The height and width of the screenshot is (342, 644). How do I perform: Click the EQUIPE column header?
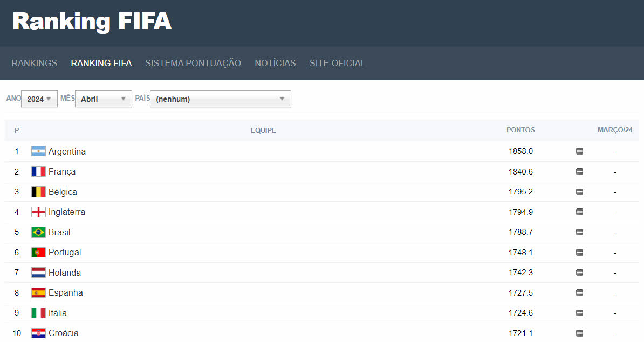(x=263, y=130)
